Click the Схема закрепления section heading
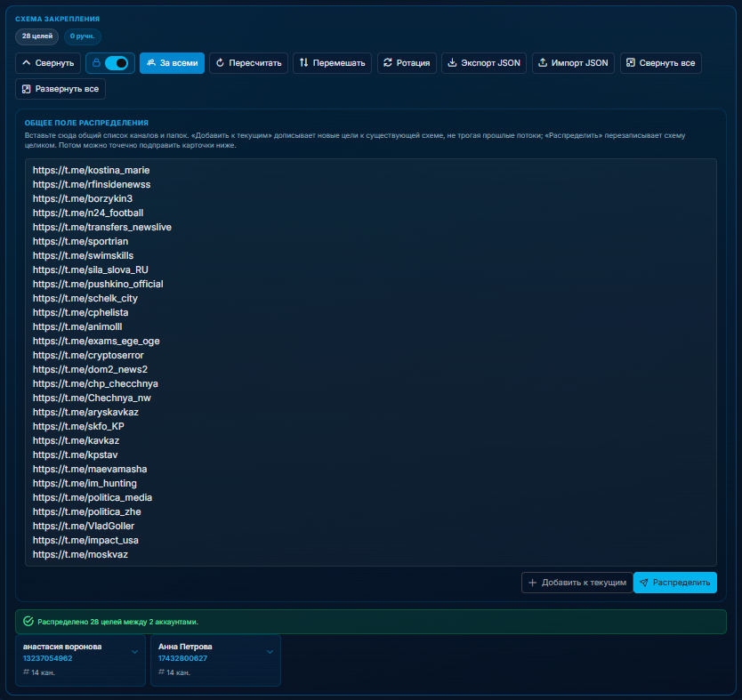 (x=57, y=19)
